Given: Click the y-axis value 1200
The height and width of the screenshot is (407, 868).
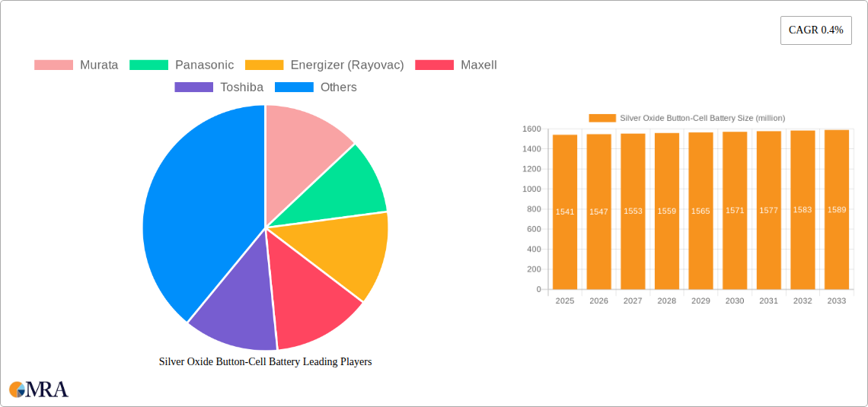Looking at the screenshot, I should click(x=531, y=169).
